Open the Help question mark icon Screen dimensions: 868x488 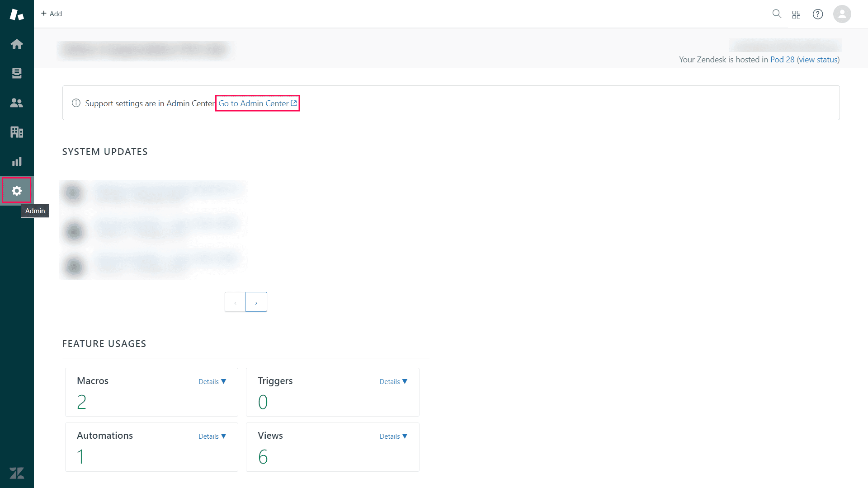[x=818, y=14]
